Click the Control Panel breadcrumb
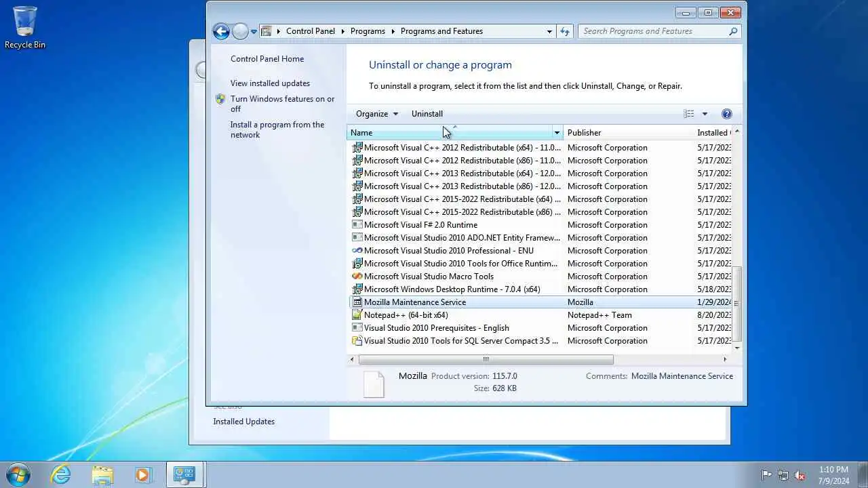The height and width of the screenshot is (488, 868). pos(311,31)
